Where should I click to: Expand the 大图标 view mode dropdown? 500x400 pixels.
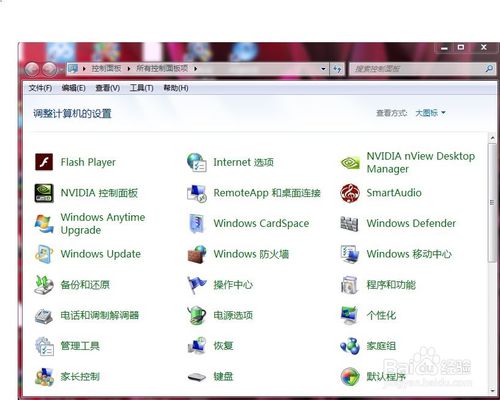click(x=430, y=113)
